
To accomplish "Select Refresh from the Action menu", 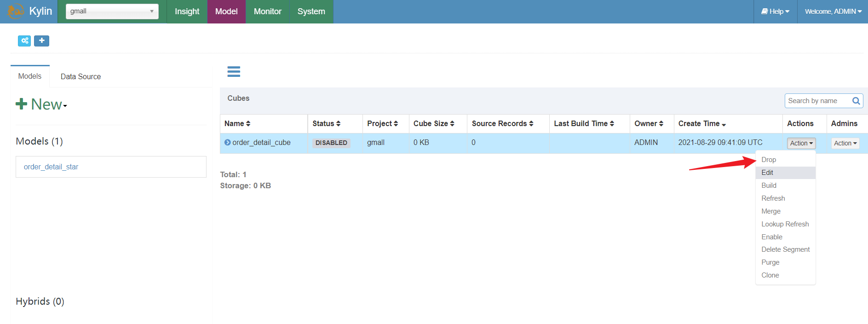I will pos(785,198).
